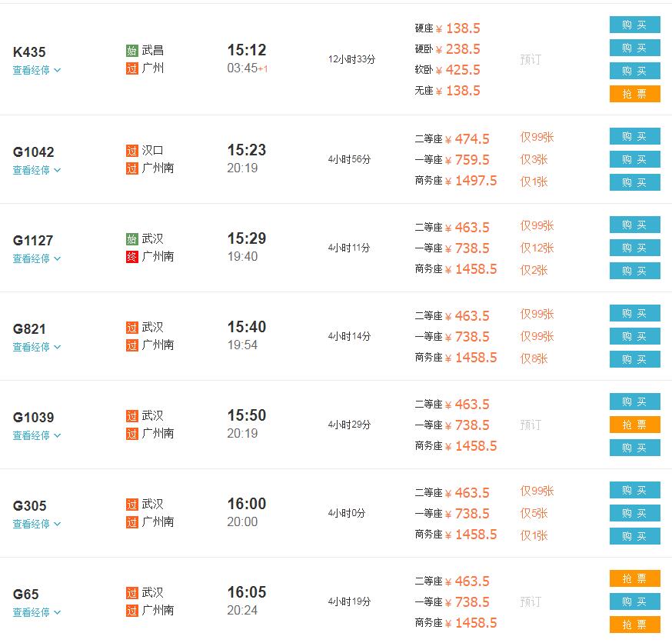Click the green 始 icon beside 武汉 for G1127
This screenshot has height=643, width=672.
132,238
